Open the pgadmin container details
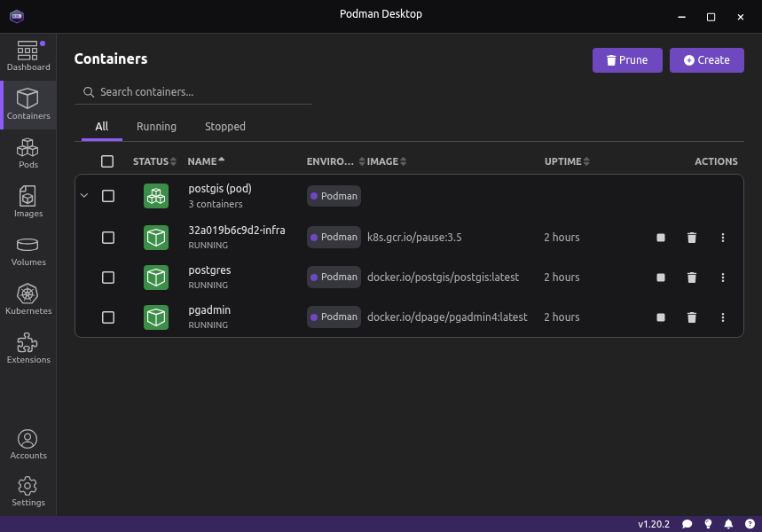This screenshot has width=762, height=532. coord(209,310)
